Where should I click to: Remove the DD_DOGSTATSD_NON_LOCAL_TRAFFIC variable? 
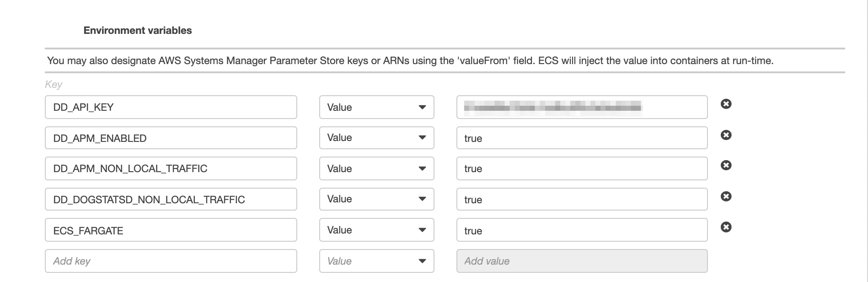(x=727, y=196)
